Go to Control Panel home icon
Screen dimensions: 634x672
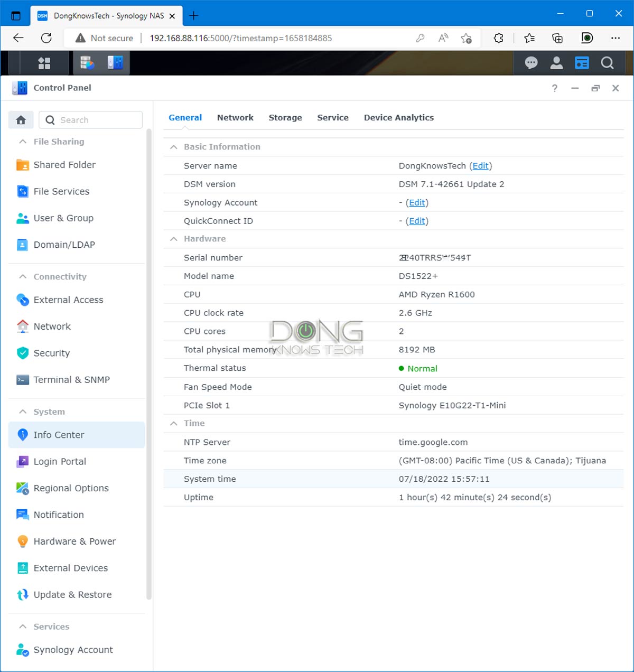(x=21, y=120)
